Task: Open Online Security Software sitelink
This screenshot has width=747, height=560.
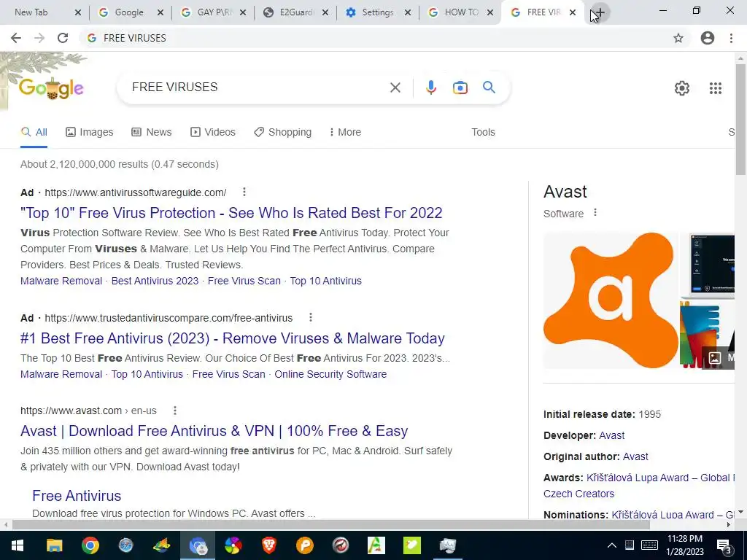Action: (330, 374)
